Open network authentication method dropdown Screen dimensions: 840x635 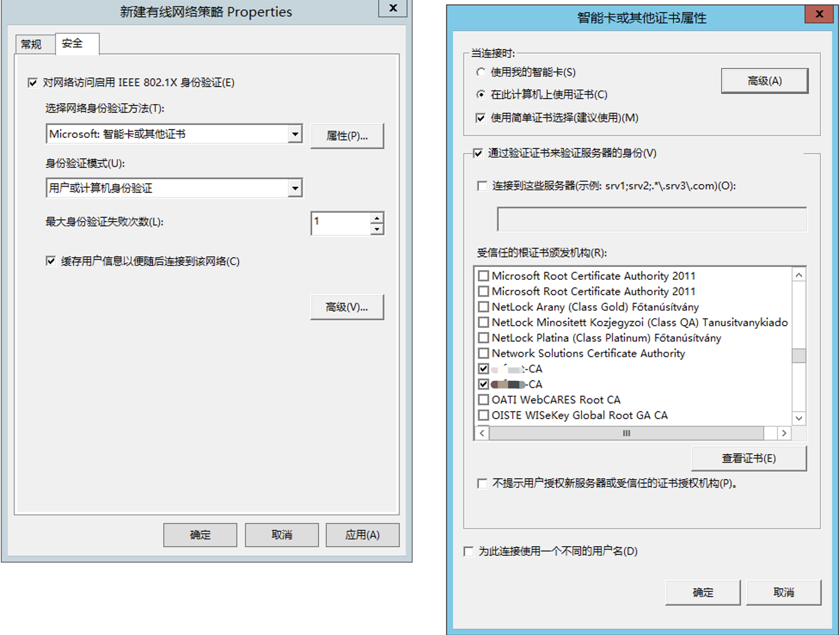point(295,134)
